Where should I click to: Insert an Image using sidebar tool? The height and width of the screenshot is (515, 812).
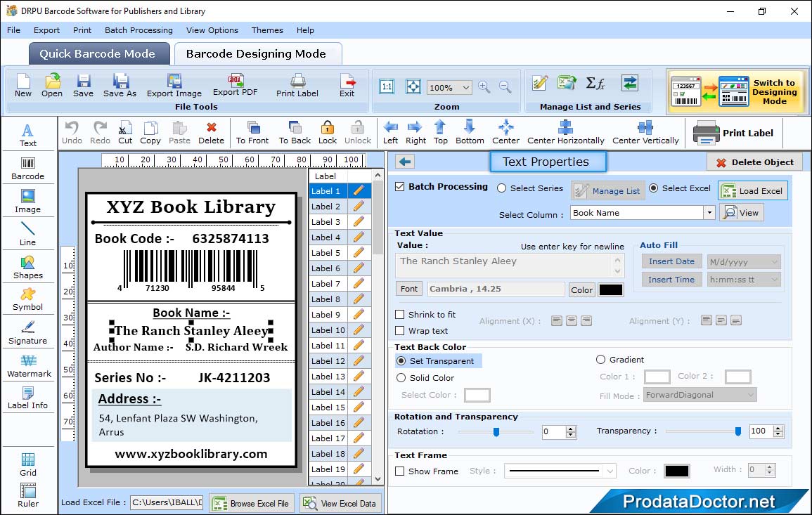point(28,202)
